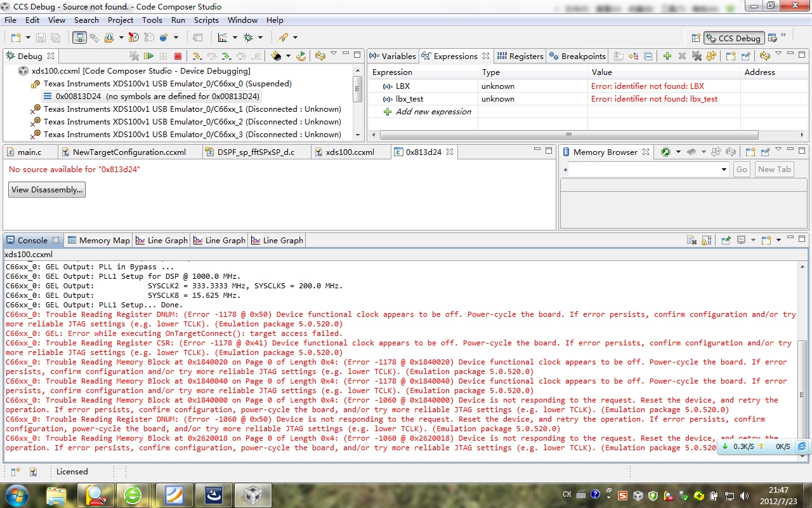Screen dimensions: 812x508
Task: Click Add new expression row
Action: coord(433,112)
